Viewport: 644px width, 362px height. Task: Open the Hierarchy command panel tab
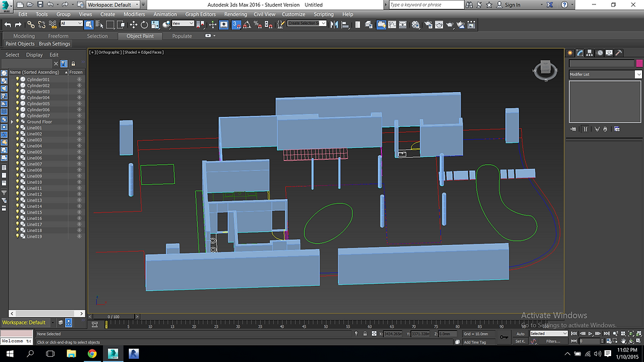pyautogui.click(x=590, y=53)
